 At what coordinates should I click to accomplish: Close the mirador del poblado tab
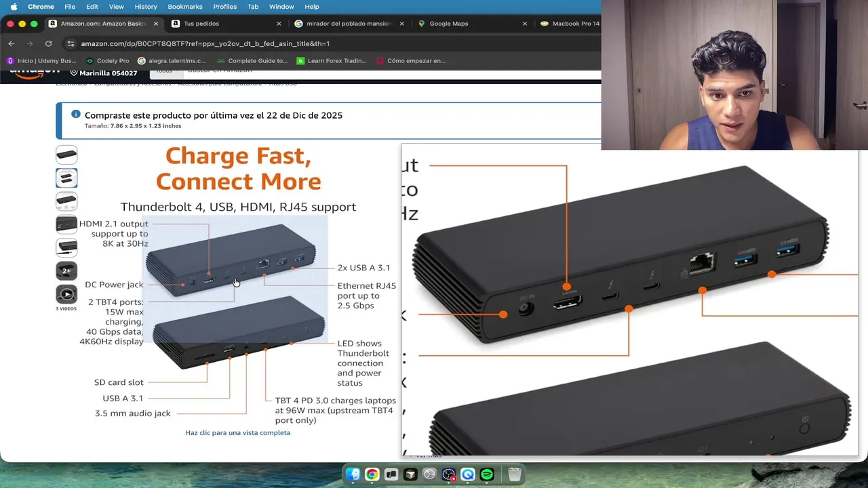(401, 24)
